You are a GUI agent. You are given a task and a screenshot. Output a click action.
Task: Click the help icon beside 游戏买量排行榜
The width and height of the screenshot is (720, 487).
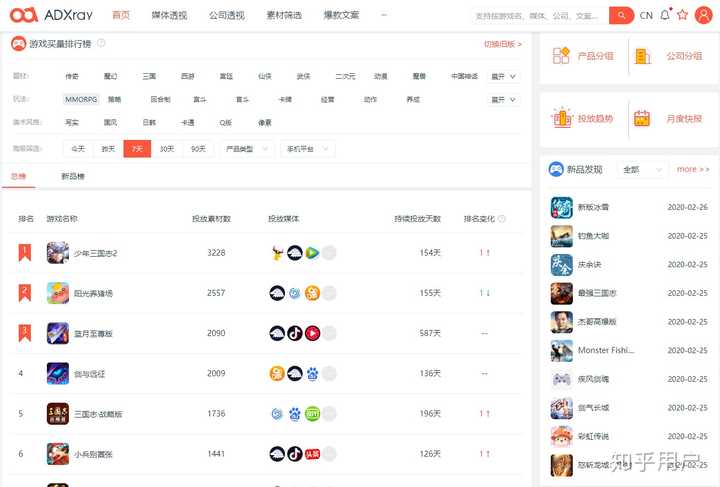tap(101, 43)
